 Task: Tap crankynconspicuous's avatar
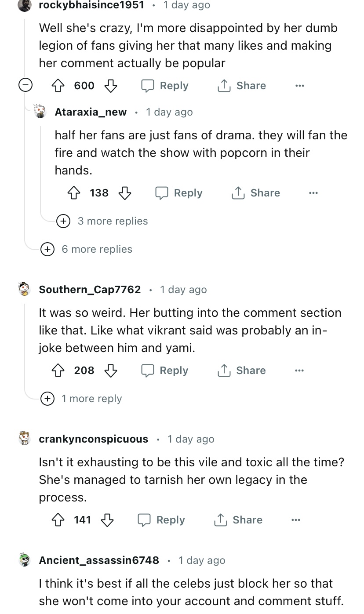pyautogui.click(x=25, y=439)
